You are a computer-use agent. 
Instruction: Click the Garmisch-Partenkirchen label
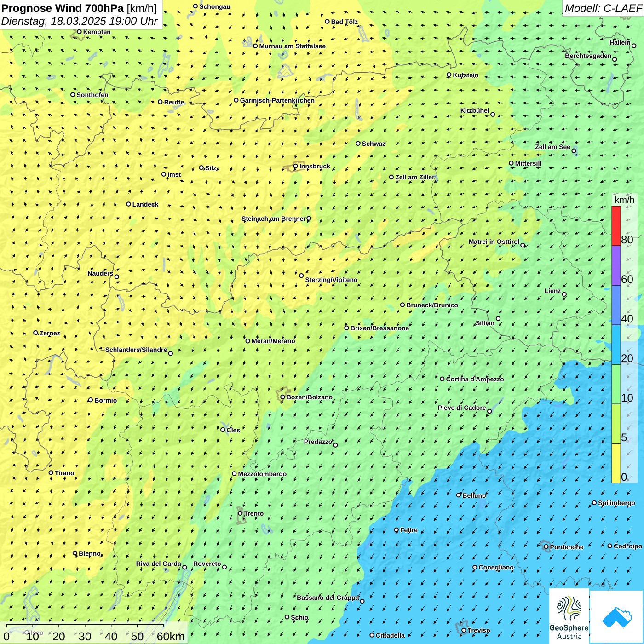tap(277, 100)
